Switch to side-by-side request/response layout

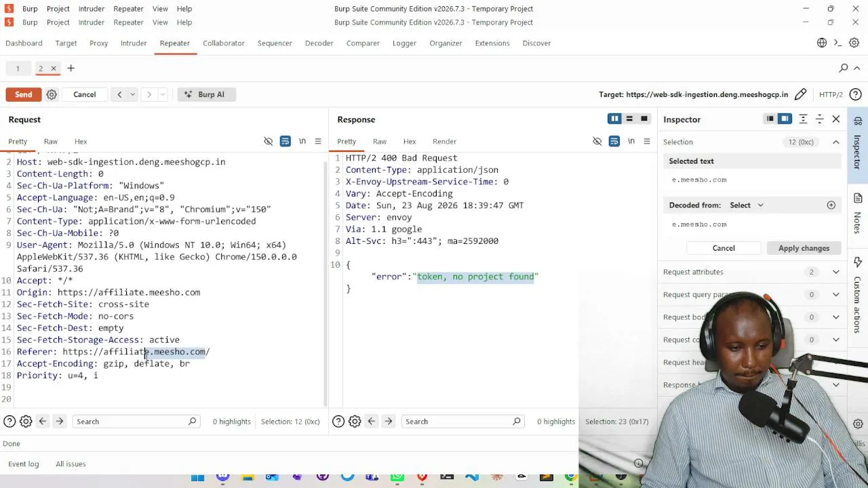[614, 119]
